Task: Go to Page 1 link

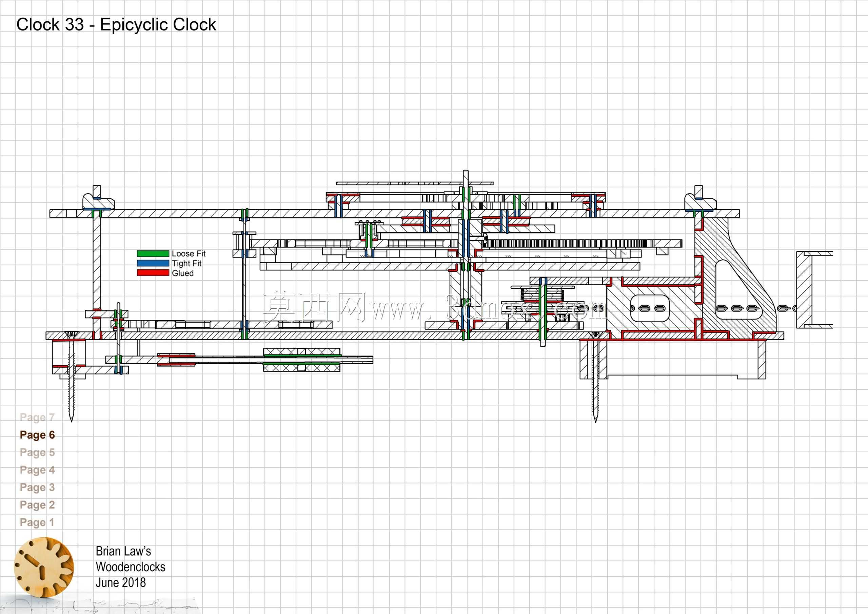Action: point(37,522)
